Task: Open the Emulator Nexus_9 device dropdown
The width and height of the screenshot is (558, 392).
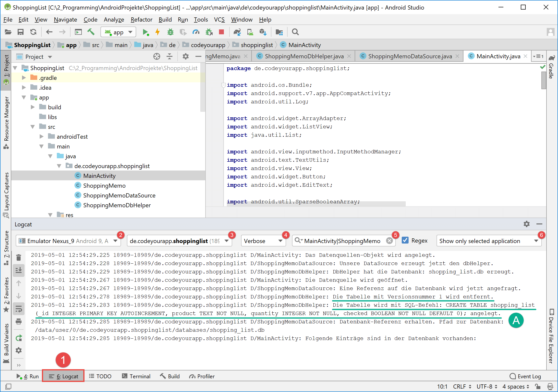Action: click(68, 241)
